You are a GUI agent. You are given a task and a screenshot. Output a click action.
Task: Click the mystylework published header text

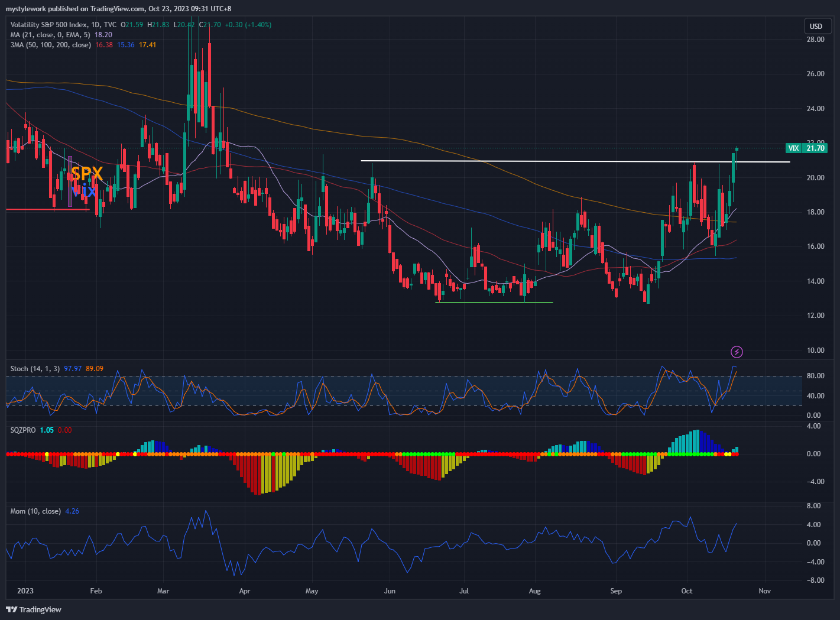[x=118, y=9]
